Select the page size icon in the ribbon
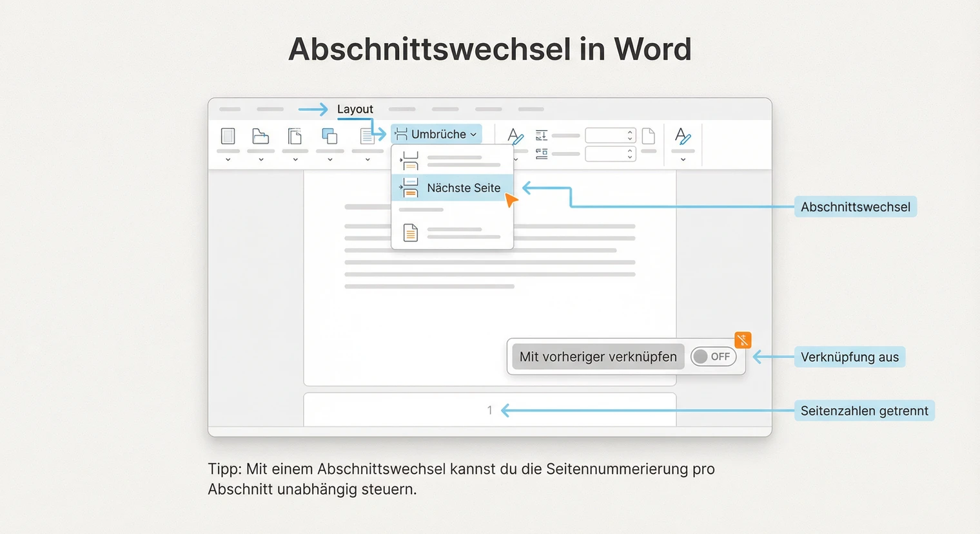This screenshot has height=534, width=980. [x=295, y=137]
